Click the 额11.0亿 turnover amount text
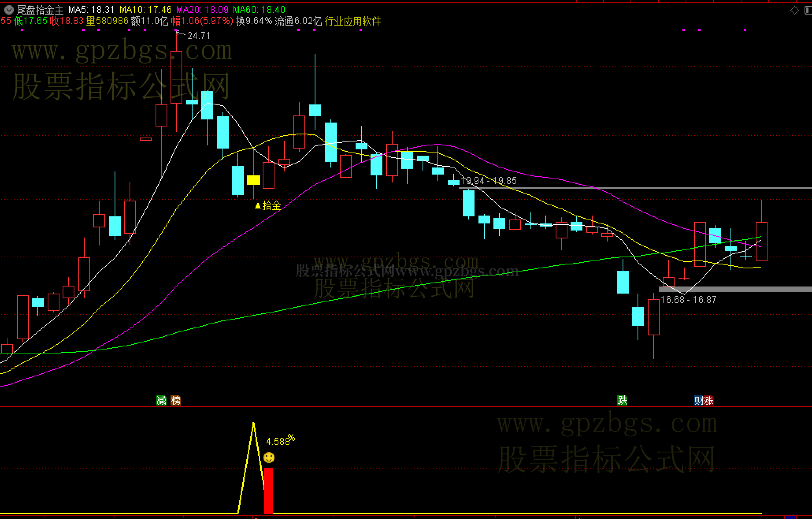This screenshot has height=519, width=812. [x=150, y=21]
